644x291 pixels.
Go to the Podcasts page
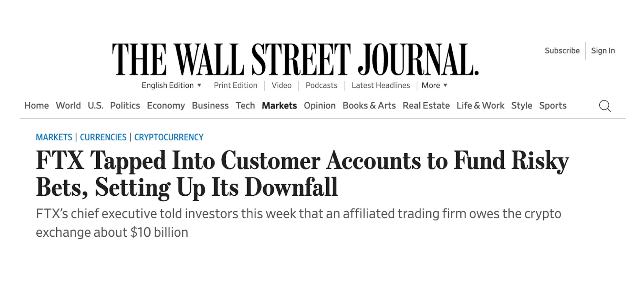[x=321, y=85]
